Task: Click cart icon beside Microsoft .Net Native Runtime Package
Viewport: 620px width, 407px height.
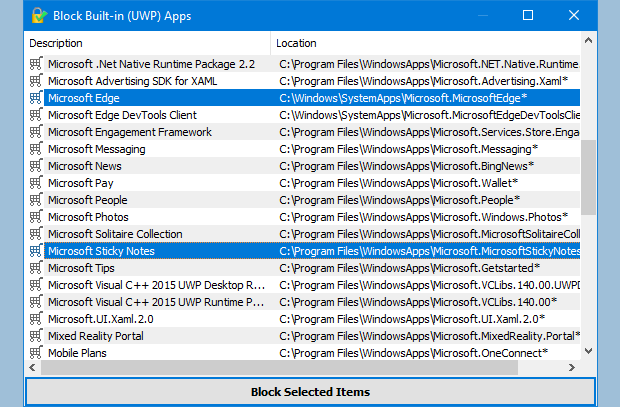Action: point(36,64)
